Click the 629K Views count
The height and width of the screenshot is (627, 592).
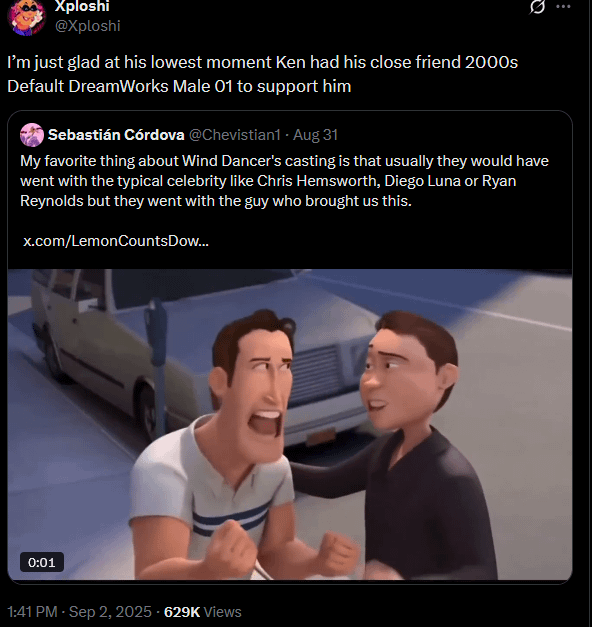(203, 612)
